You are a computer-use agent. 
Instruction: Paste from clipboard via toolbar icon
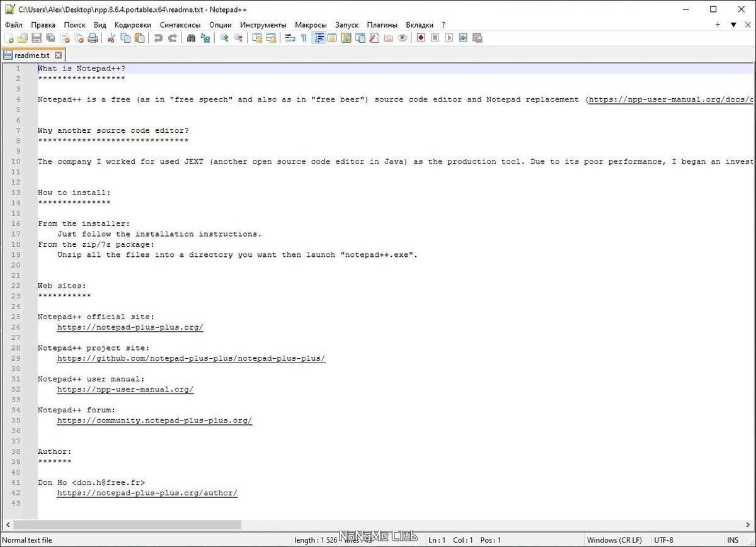(x=139, y=38)
